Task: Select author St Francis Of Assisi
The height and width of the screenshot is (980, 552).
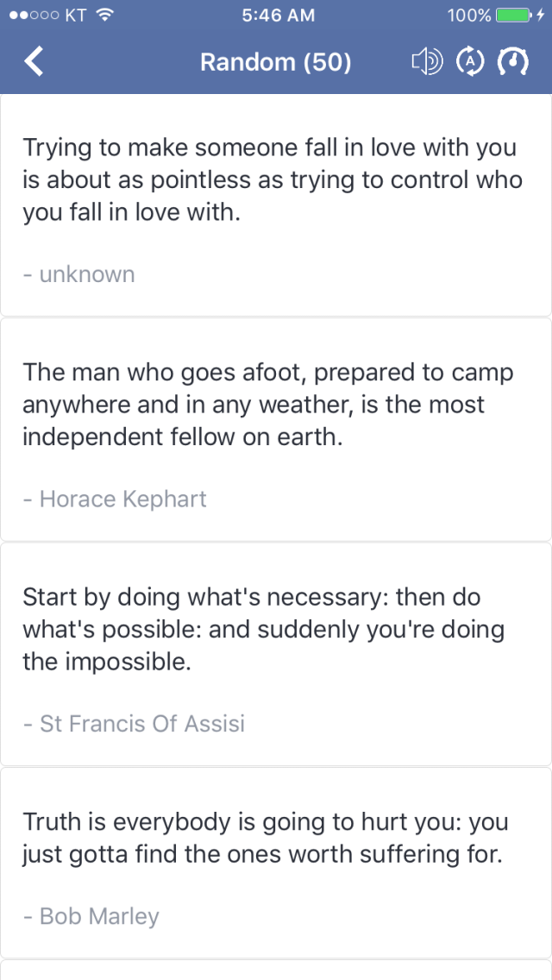Action: (x=134, y=724)
